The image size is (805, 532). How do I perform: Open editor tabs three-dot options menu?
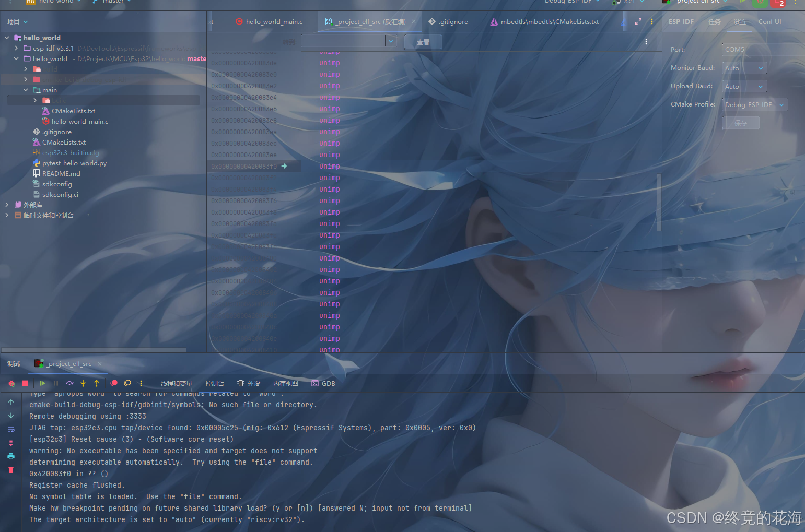652,22
